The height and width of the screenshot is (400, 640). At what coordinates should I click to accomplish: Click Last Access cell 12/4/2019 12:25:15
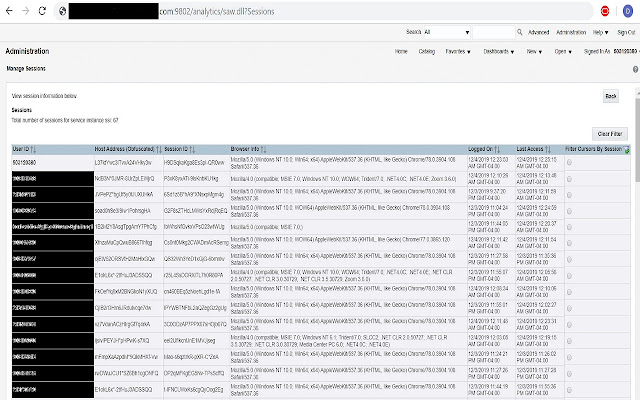pyautogui.click(x=537, y=163)
